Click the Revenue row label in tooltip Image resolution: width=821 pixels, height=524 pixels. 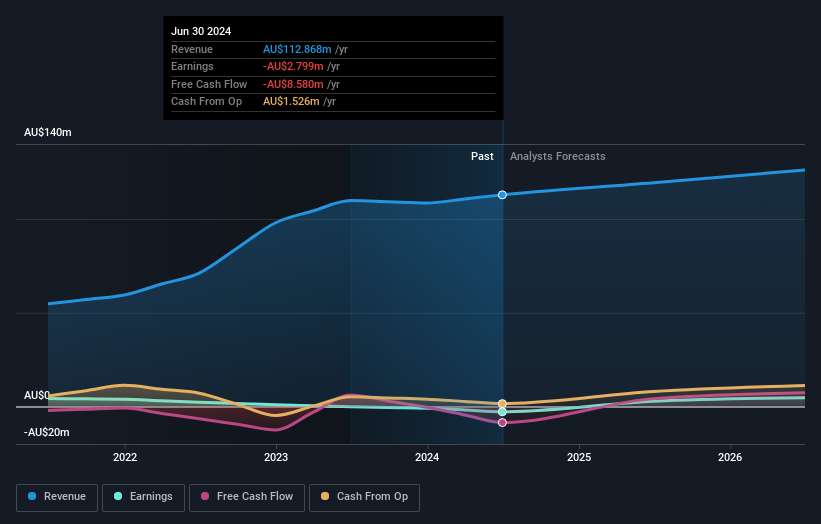tap(192, 49)
